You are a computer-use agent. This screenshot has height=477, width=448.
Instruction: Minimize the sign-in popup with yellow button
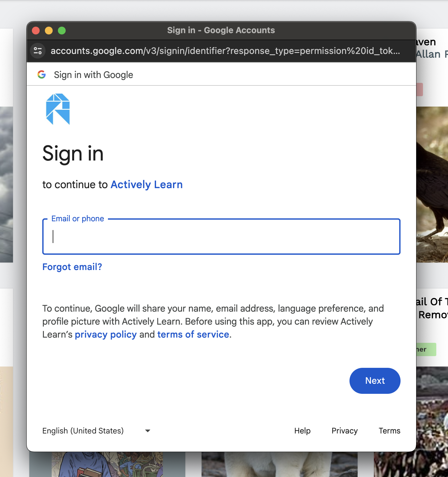pos(49,31)
